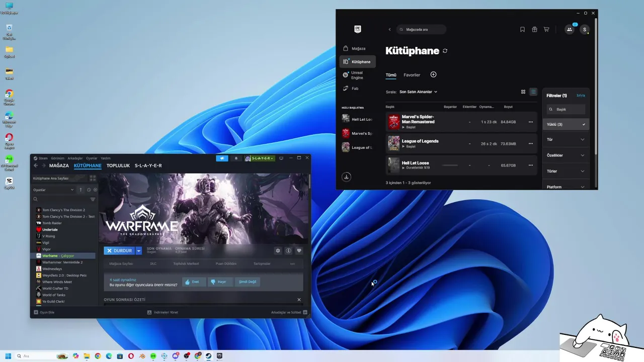Open Arkadaşlar ve Sohbet in Steam

(289, 312)
